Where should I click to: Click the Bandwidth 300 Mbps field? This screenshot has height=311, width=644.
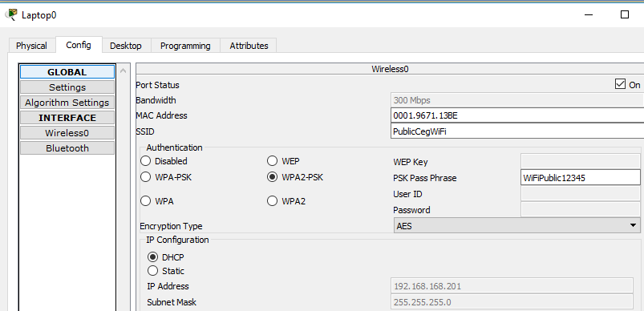point(517,100)
